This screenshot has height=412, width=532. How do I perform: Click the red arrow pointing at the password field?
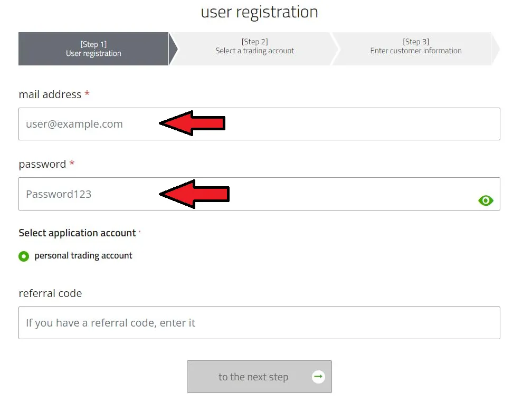click(194, 194)
